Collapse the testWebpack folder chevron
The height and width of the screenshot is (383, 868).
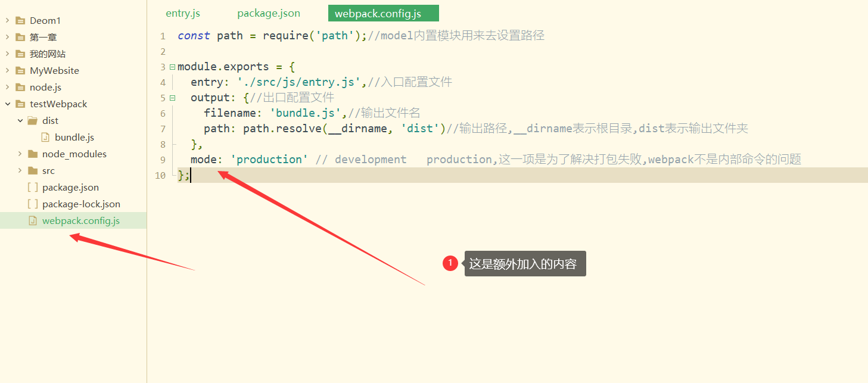(x=7, y=104)
